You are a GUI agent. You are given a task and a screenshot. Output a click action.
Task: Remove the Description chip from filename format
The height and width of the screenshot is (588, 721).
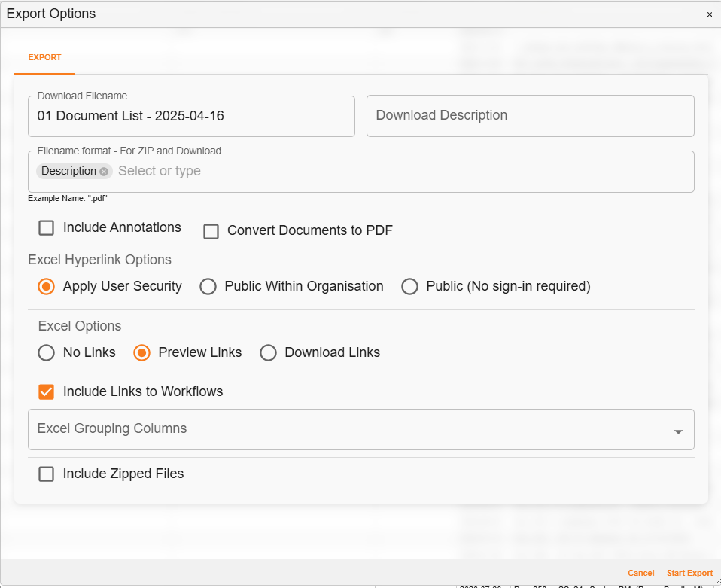103,171
